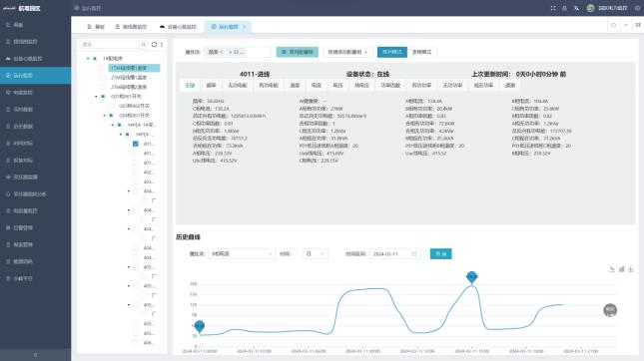The width and height of the screenshot is (644, 361).
Task: Open the vertical dots menu beside the tree refresh icon
Action: (162, 44)
